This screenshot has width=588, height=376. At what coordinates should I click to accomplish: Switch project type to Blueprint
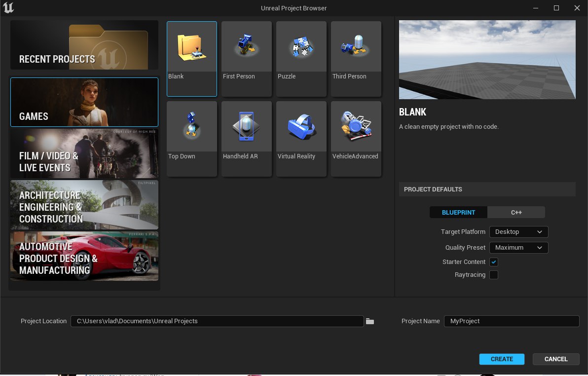(x=458, y=212)
